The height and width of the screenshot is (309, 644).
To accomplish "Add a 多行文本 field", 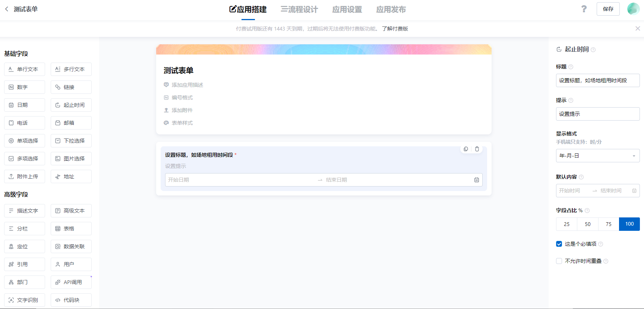I will tap(71, 69).
